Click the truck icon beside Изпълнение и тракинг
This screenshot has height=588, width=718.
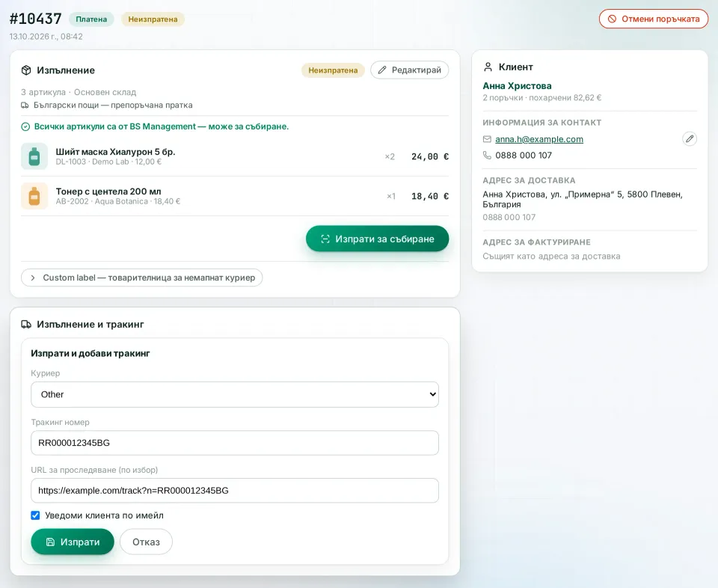(x=26, y=324)
